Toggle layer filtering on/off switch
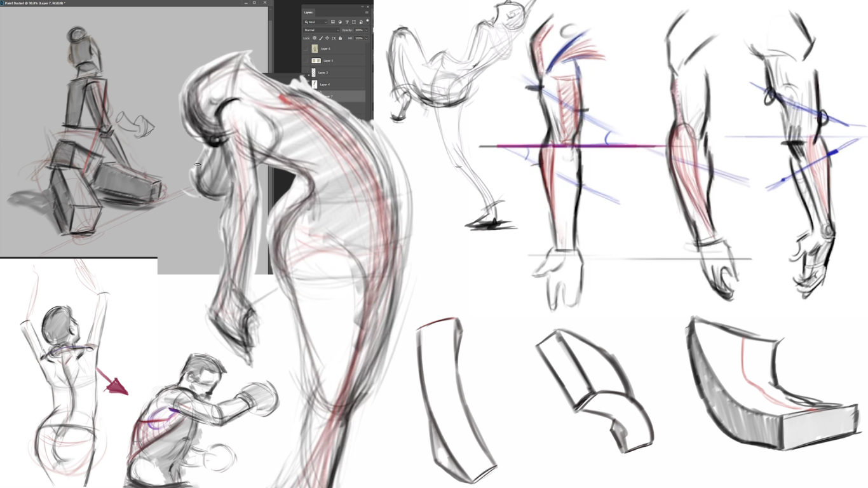 coord(367,22)
